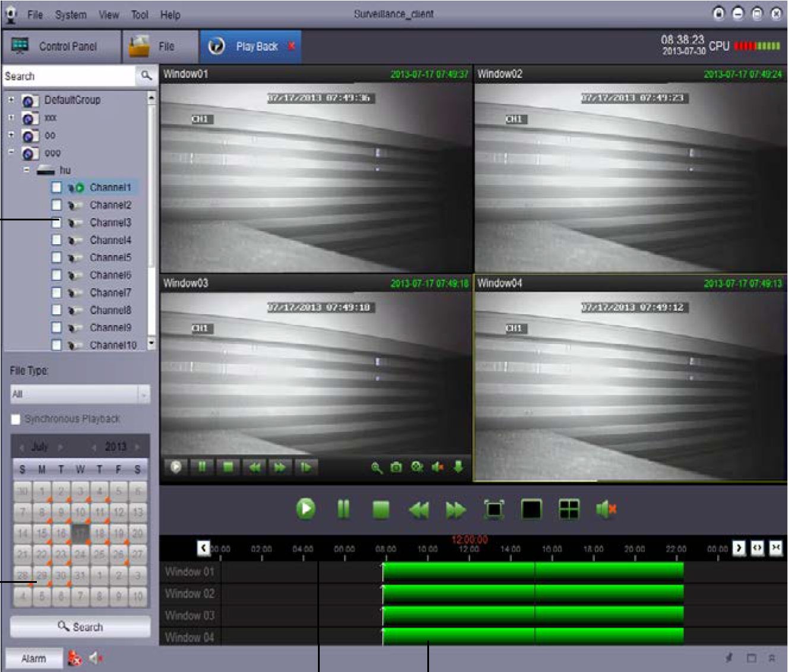
Task: Take a snapshot with Window03 camera icon
Action: [x=396, y=468]
